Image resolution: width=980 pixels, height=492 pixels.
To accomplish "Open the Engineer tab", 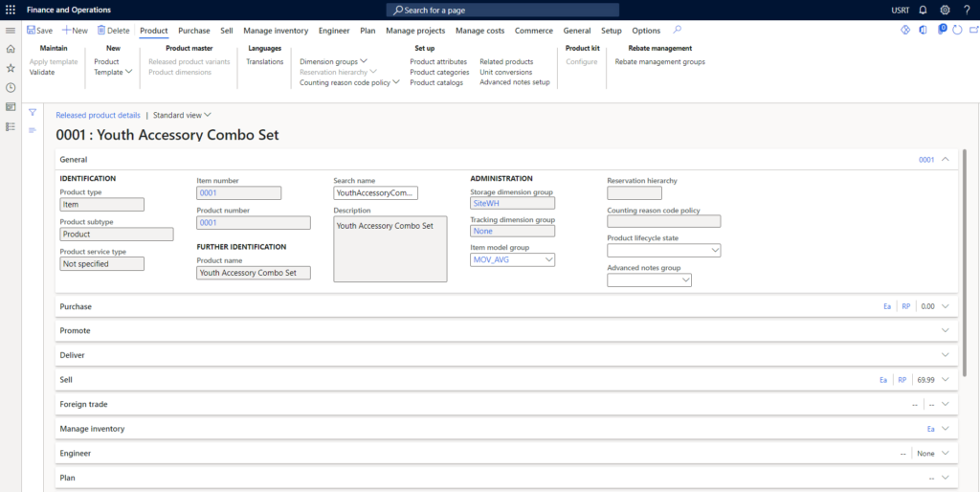I will pos(334,31).
